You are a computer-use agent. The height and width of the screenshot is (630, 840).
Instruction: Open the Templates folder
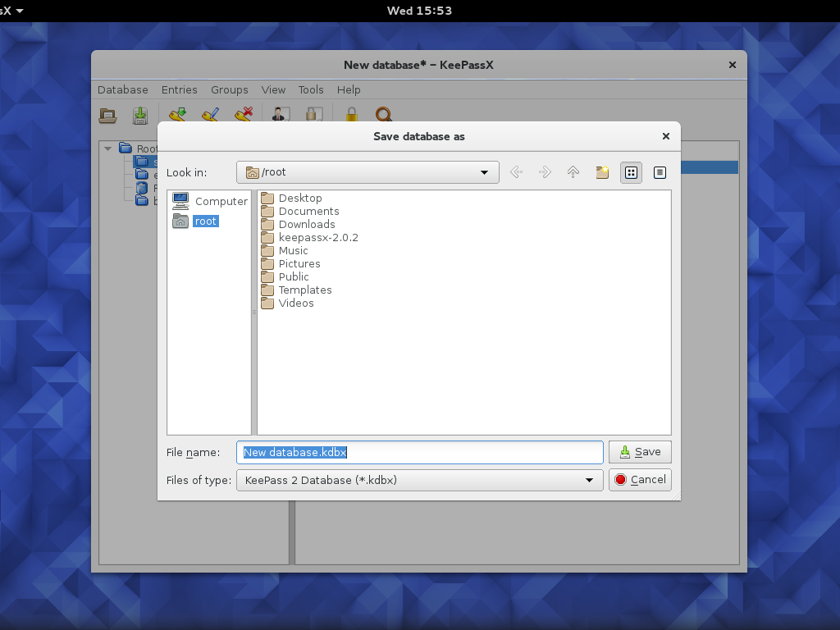point(297,290)
